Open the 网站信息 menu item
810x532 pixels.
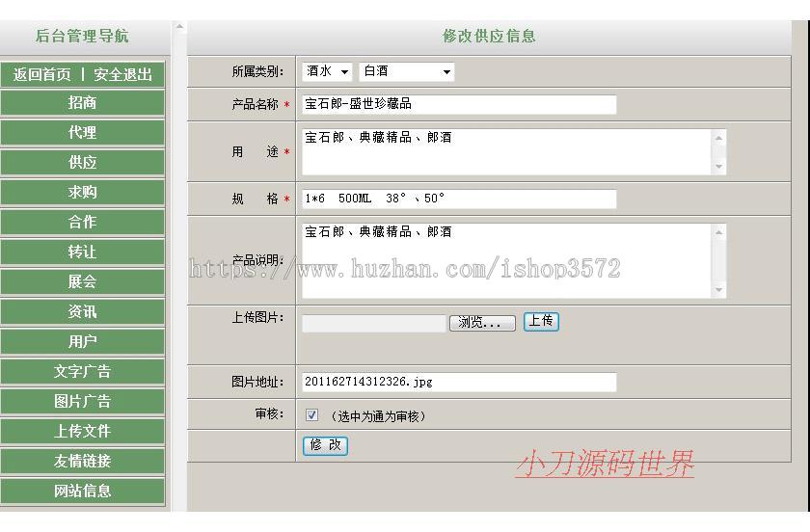(83, 491)
